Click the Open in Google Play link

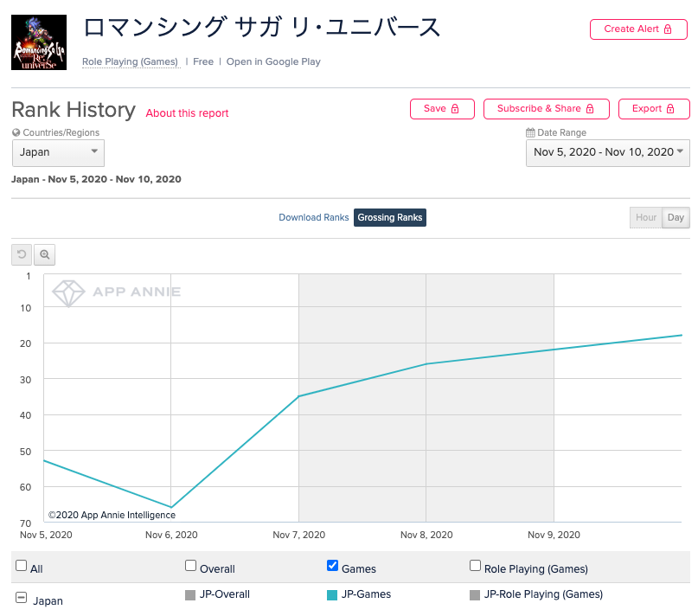click(273, 61)
